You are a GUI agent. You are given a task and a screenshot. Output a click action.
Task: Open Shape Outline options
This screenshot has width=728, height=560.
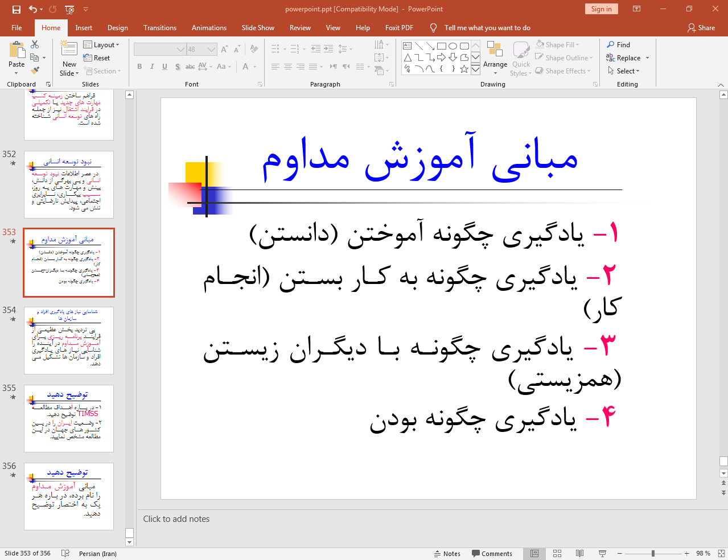pos(564,57)
